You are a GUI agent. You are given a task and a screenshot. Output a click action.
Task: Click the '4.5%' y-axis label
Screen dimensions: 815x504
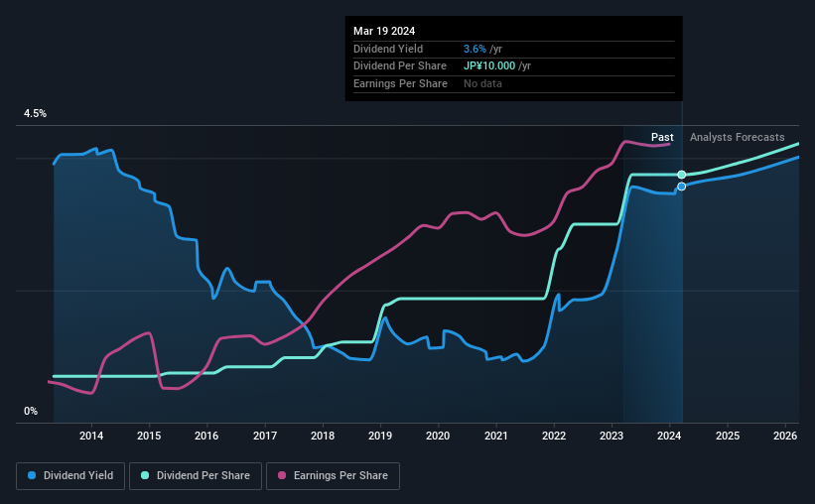click(x=35, y=114)
